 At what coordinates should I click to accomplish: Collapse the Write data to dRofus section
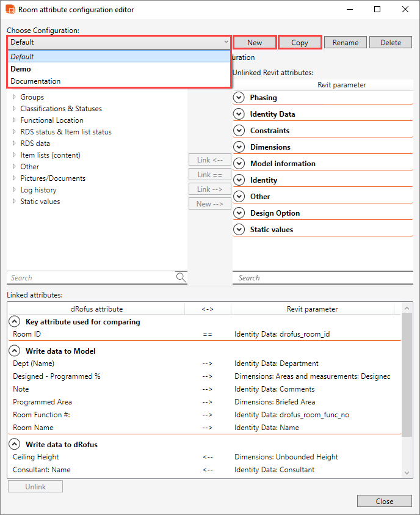pyautogui.click(x=14, y=445)
